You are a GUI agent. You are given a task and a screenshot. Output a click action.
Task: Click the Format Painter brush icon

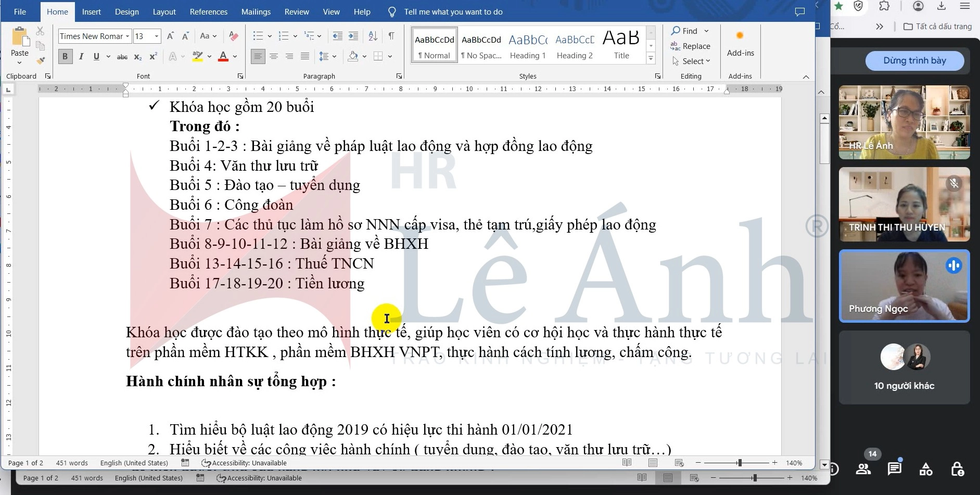[41, 60]
